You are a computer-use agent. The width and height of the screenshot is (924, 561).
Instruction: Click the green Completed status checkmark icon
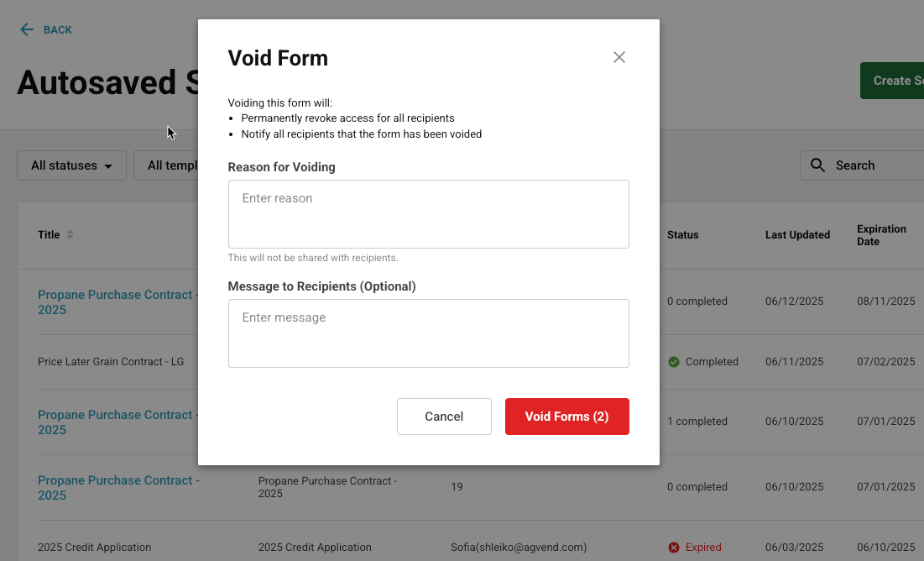pyautogui.click(x=674, y=362)
